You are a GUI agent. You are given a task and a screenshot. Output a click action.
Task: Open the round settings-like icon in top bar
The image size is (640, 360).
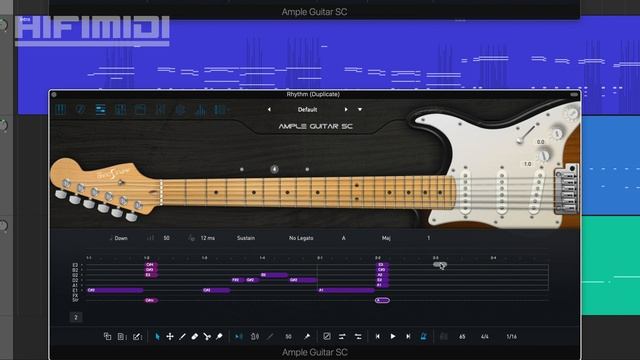pos(180,109)
